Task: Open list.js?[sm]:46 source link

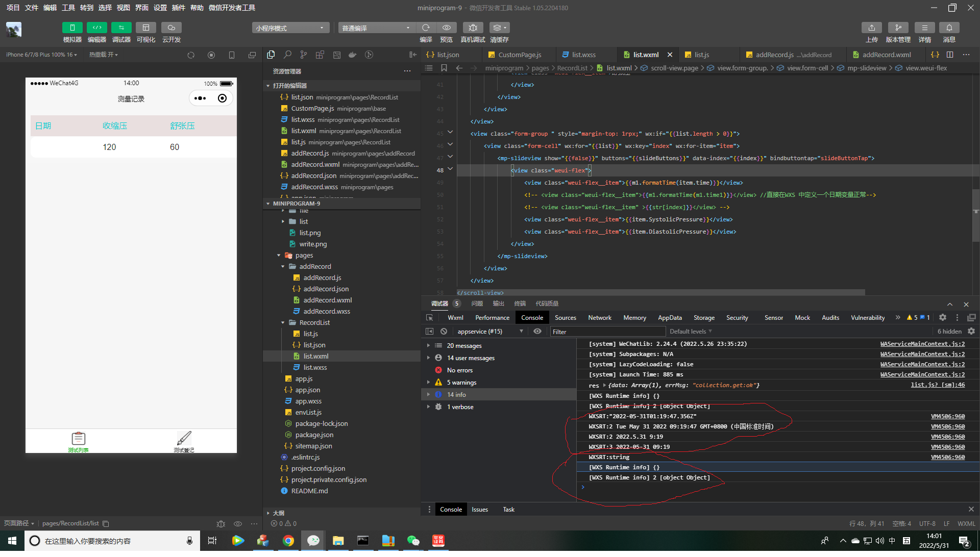Action: click(x=937, y=385)
